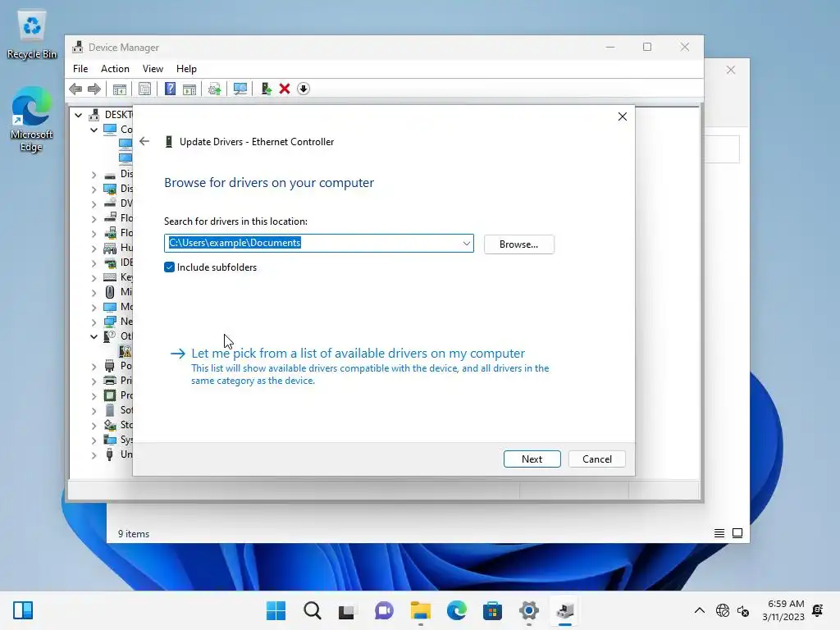Open the driver location dropdown arrow
The width and height of the screenshot is (840, 630).
point(466,243)
